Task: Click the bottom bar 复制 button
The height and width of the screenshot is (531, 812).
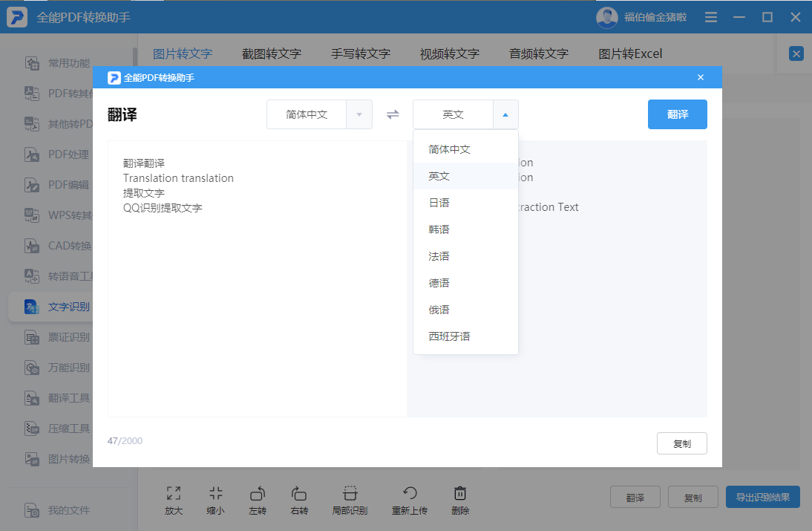Action: 693,498
